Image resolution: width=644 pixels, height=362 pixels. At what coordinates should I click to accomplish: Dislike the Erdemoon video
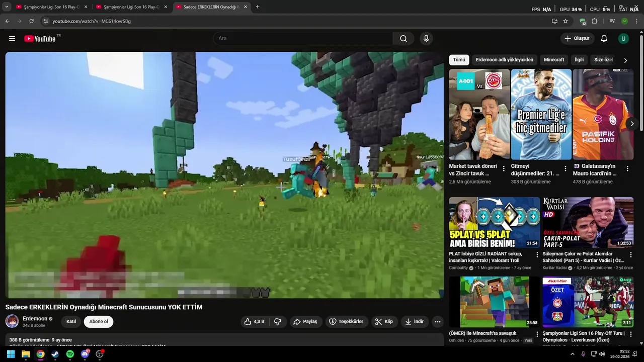277,322
